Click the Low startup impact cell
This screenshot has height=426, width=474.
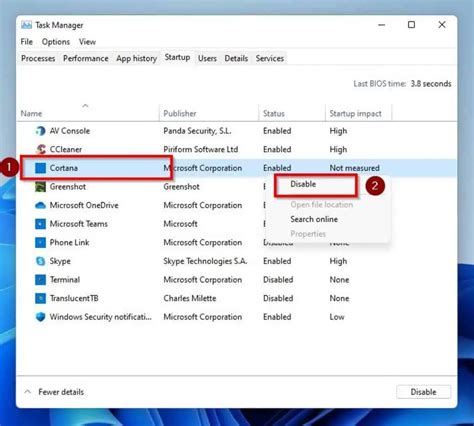click(337, 317)
